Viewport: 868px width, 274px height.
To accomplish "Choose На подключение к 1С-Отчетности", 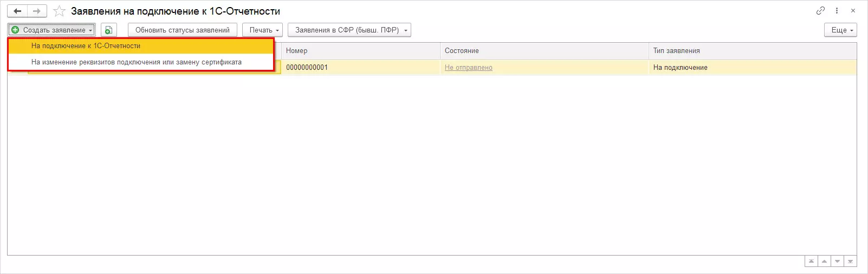I will [141, 46].
